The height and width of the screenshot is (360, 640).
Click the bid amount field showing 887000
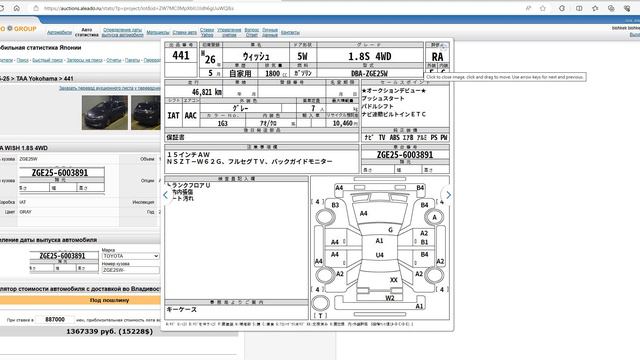pyautogui.click(x=55, y=320)
